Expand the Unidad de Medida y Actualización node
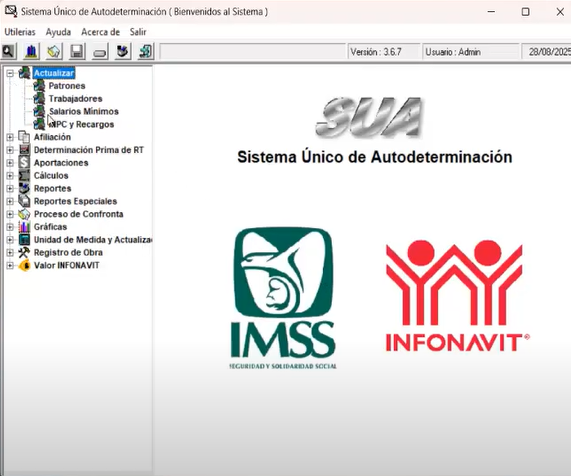 click(x=10, y=240)
